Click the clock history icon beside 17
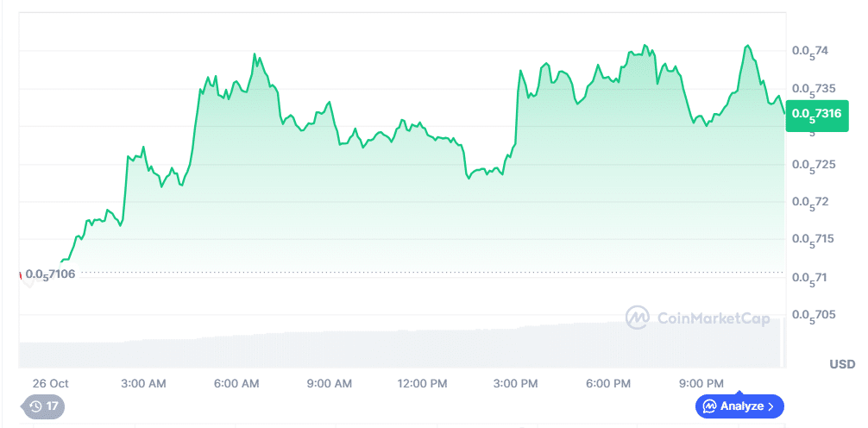 coord(35,406)
